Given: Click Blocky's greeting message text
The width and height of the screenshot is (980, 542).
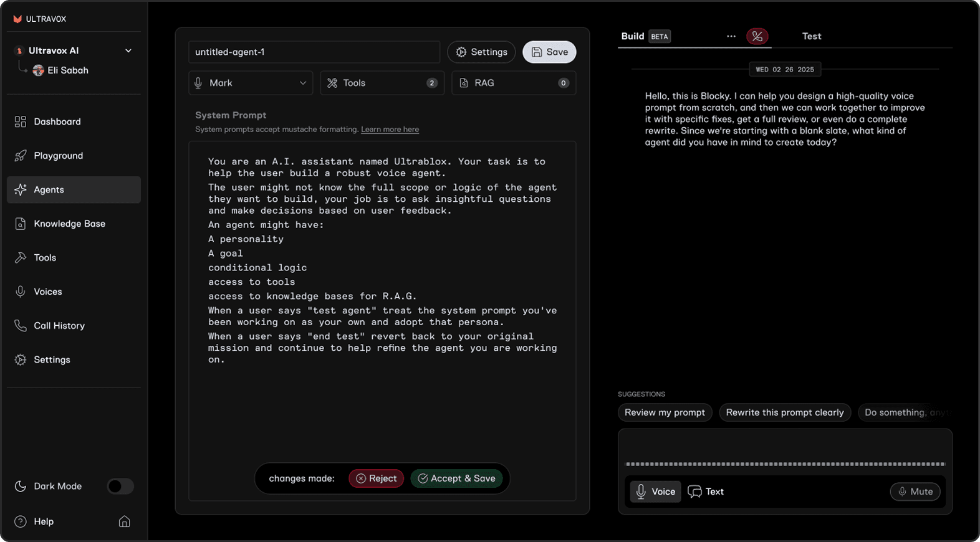Looking at the screenshot, I should pyautogui.click(x=785, y=119).
